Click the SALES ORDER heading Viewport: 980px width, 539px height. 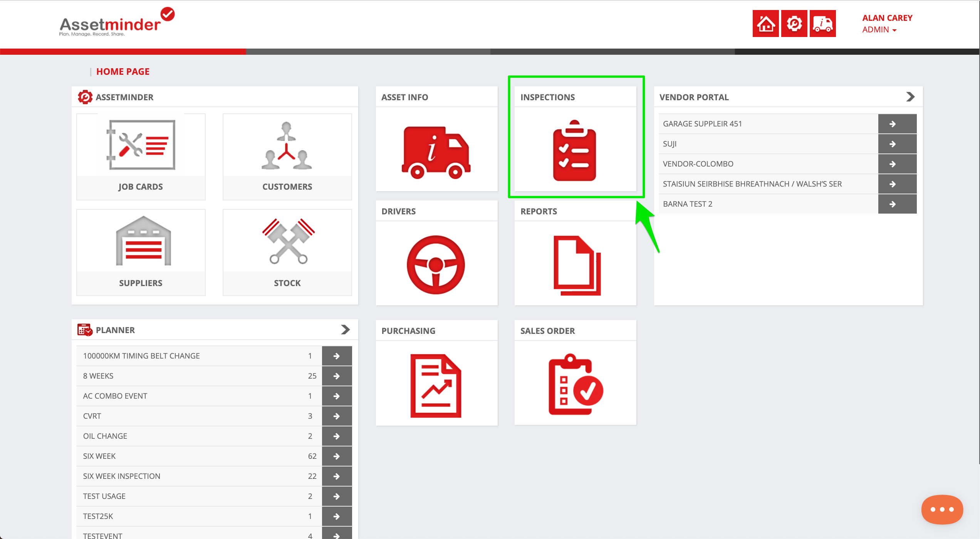click(x=547, y=331)
